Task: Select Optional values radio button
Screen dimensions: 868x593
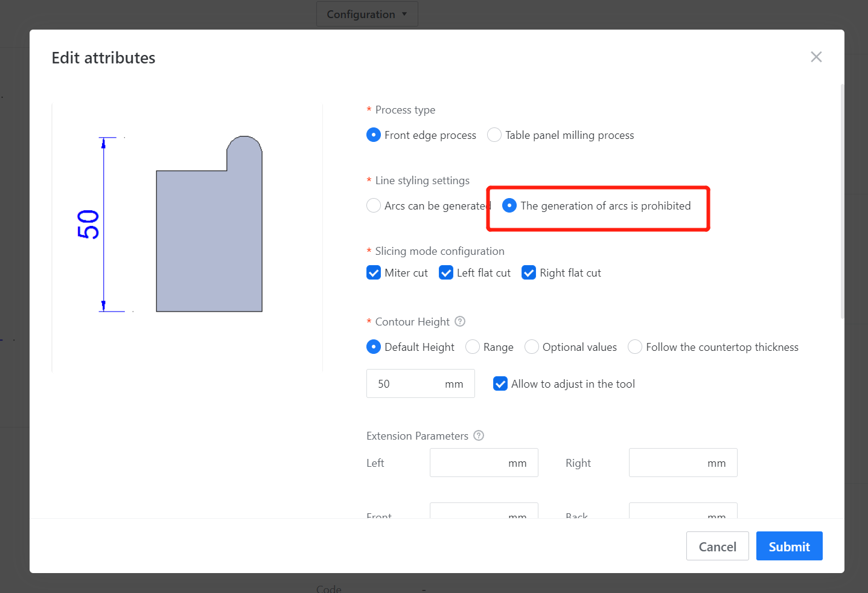Action: coord(532,347)
